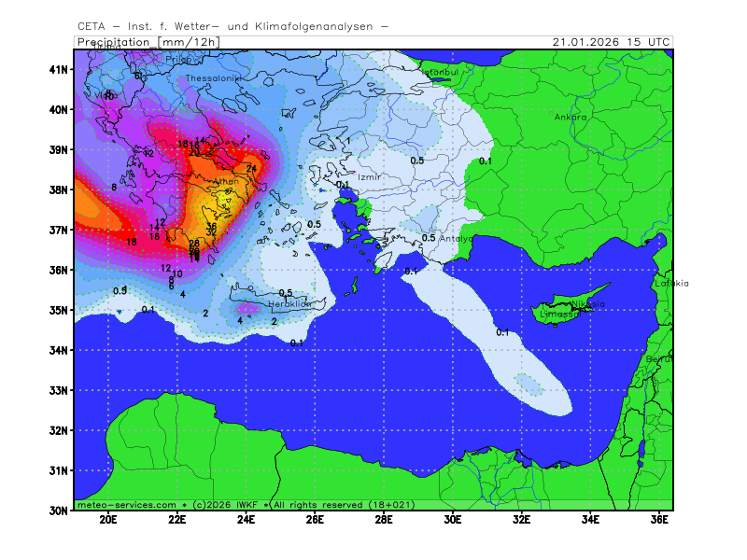Select the 30N latitude axis label
The width and height of the screenshot is (747, 560).
tap(59, 511)
